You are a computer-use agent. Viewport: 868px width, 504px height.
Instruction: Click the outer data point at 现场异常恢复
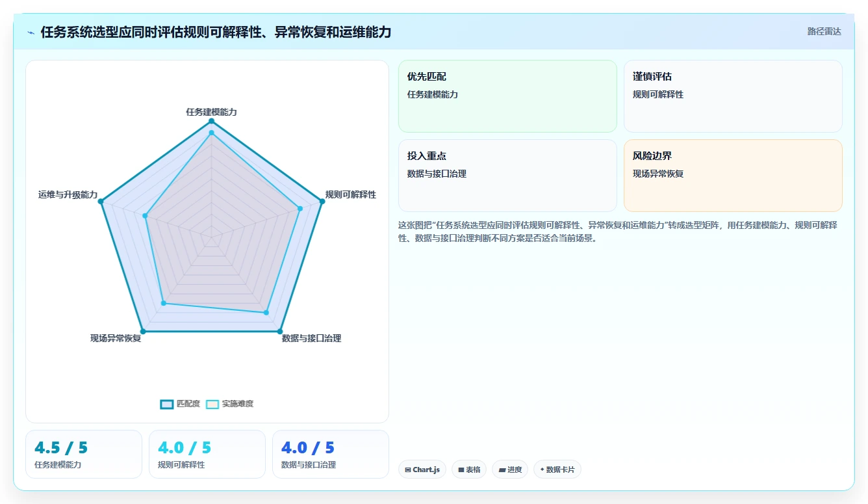coord(143,332)
